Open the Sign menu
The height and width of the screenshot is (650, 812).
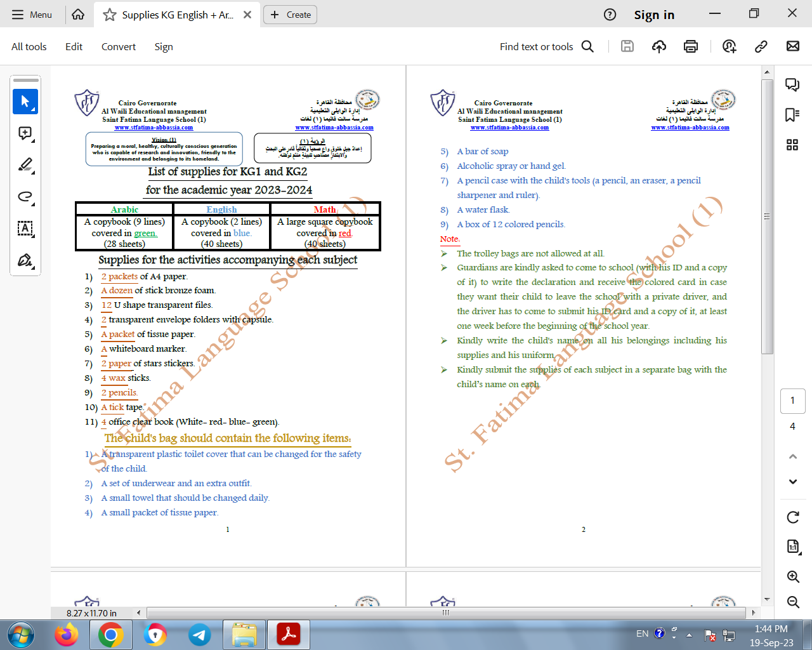[164, 46]
